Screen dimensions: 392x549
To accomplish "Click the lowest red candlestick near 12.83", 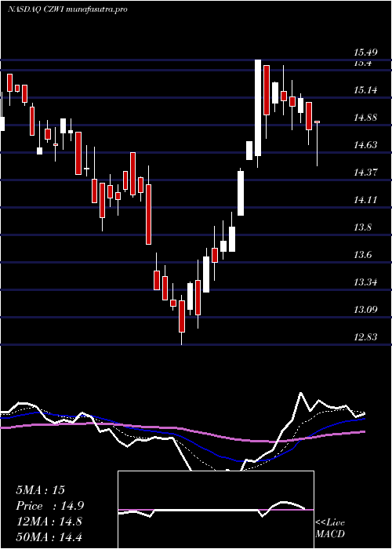I will (182, 317).
